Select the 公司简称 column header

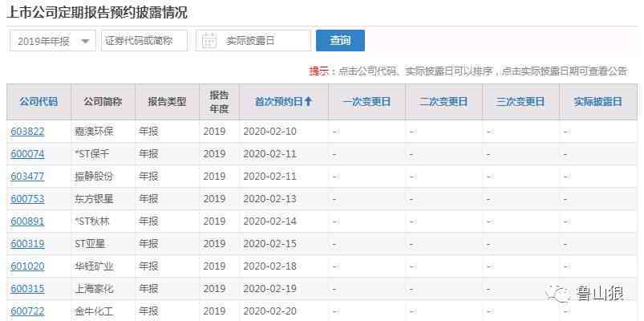(x=103, y=102)
